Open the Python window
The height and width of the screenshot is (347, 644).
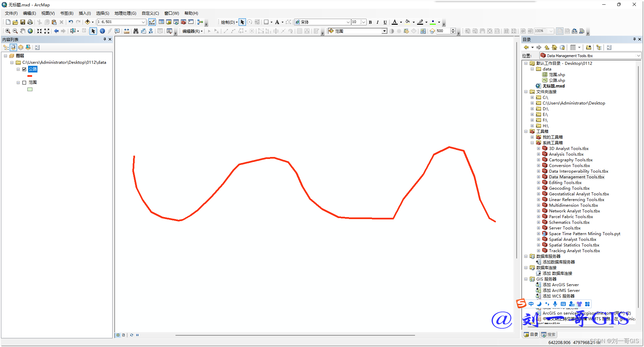(x=191, y=22)
